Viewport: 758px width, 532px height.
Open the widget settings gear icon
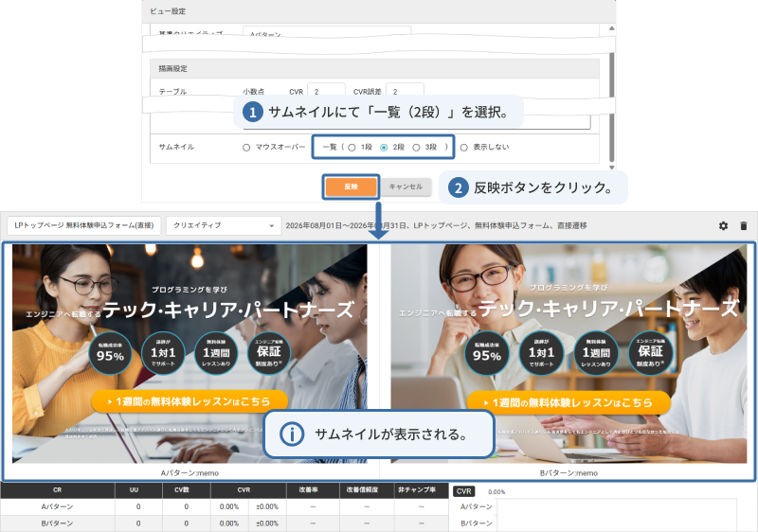(723, 225)
